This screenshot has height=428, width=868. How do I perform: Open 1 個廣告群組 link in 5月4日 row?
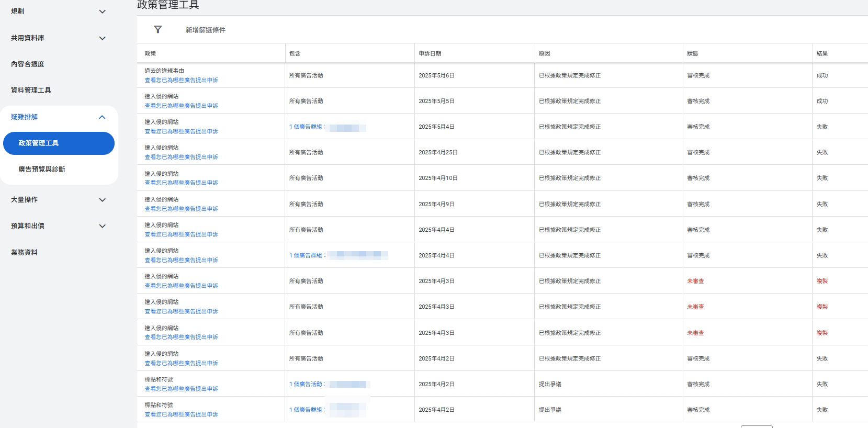pyautogui.click(x=307, y=127)
